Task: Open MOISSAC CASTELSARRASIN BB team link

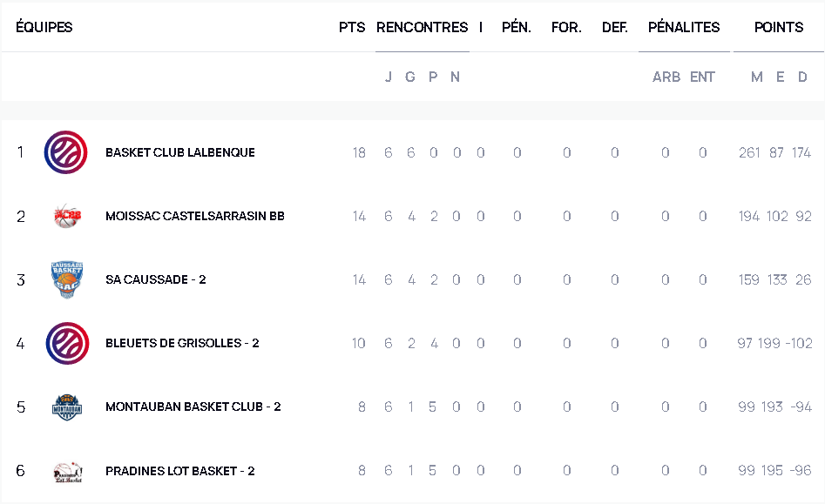Action: tap(195, 216)
